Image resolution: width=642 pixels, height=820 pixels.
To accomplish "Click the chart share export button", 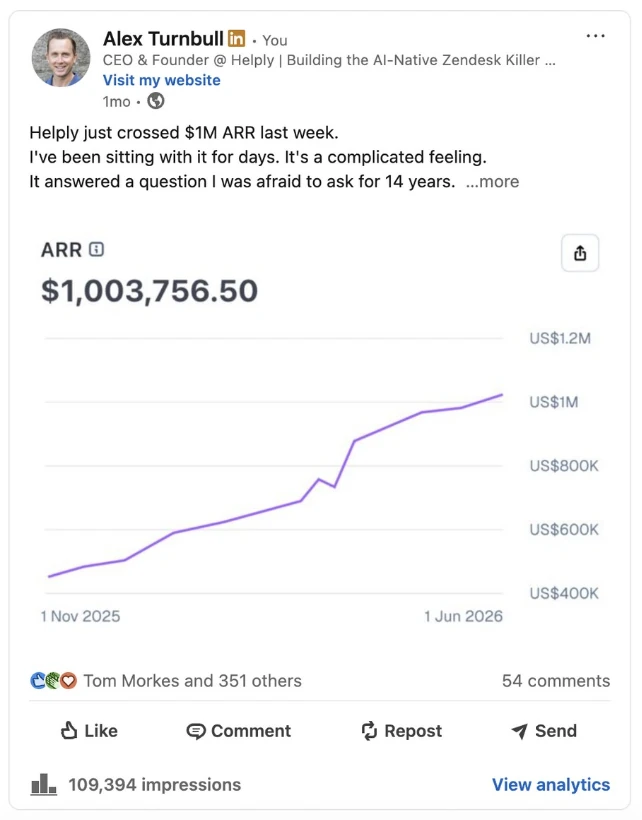I will click(580, 253).
